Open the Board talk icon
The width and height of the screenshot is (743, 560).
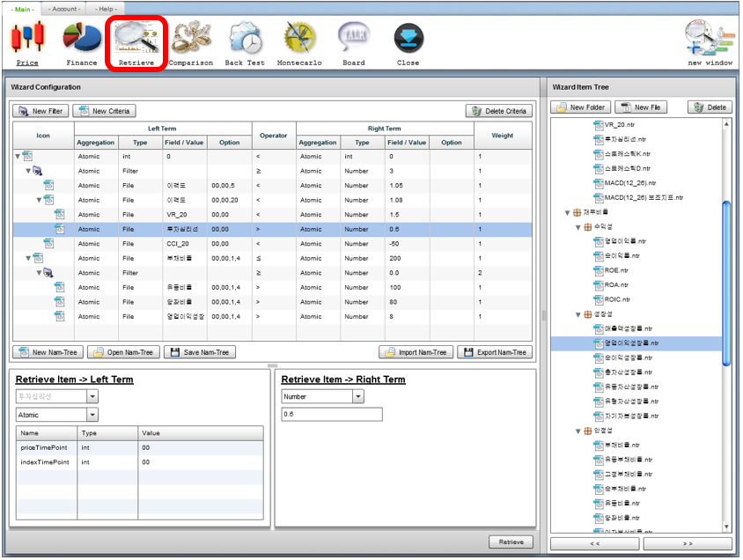pyautogui.click(x=354, y=38)
